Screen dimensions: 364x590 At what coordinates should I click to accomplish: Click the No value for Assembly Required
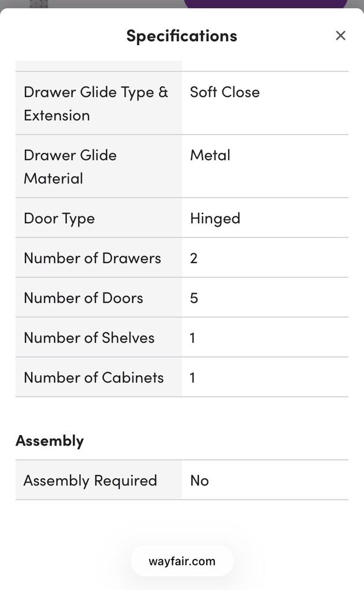(199, 481)
